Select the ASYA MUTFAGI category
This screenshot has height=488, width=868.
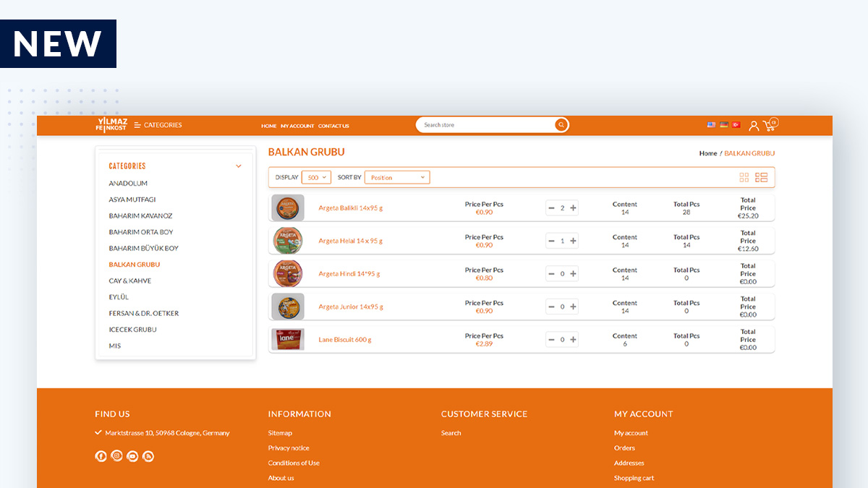(x=132, y=200)
